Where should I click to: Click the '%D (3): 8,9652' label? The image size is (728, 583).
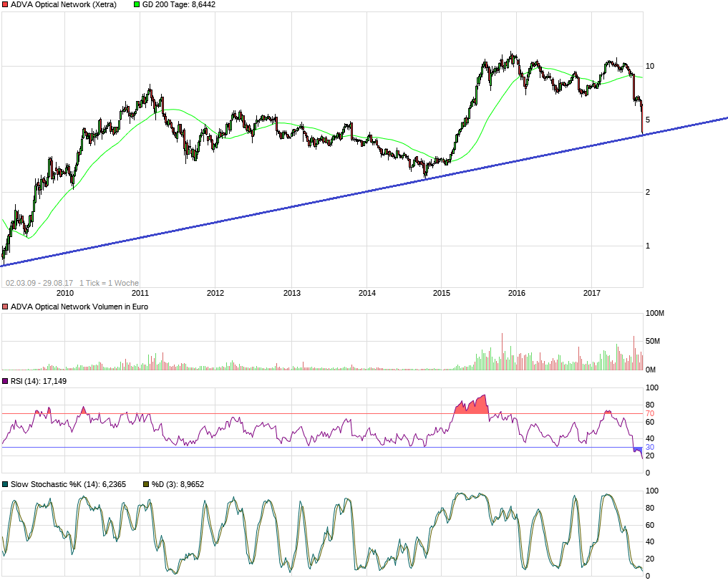click(178, 484)
